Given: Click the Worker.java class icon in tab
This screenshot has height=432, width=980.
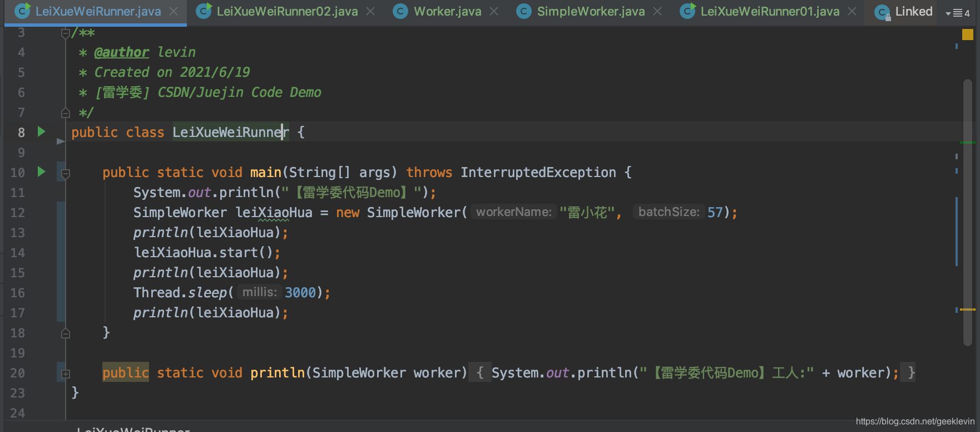Looking at the screenshot, I should click(400, 11).
